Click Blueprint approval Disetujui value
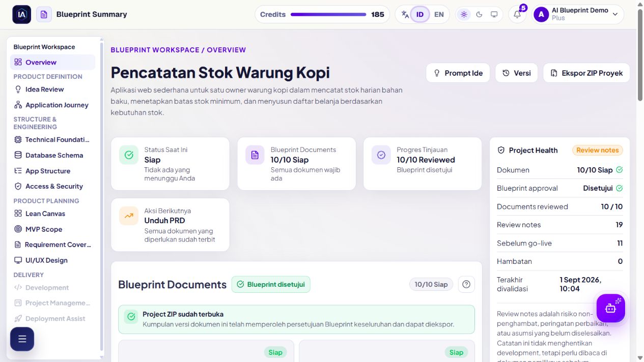This screenshot has width=644, height=362. (x=598, y=188)
